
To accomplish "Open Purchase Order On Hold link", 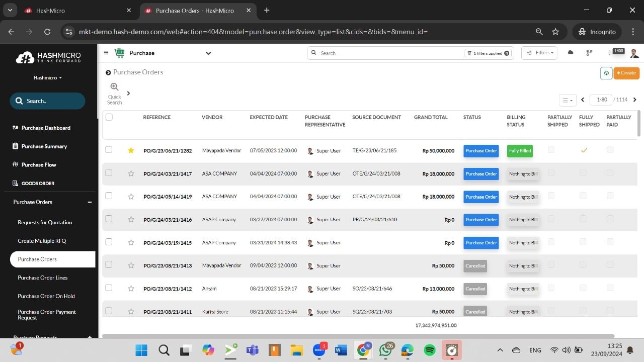I will (x=46, y=296).
